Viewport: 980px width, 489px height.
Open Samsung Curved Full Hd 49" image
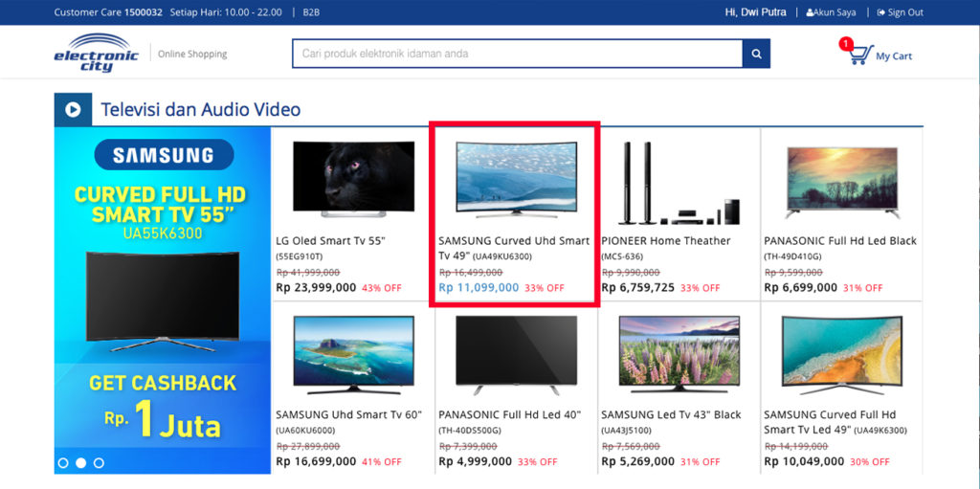click(x=842, y=355)
